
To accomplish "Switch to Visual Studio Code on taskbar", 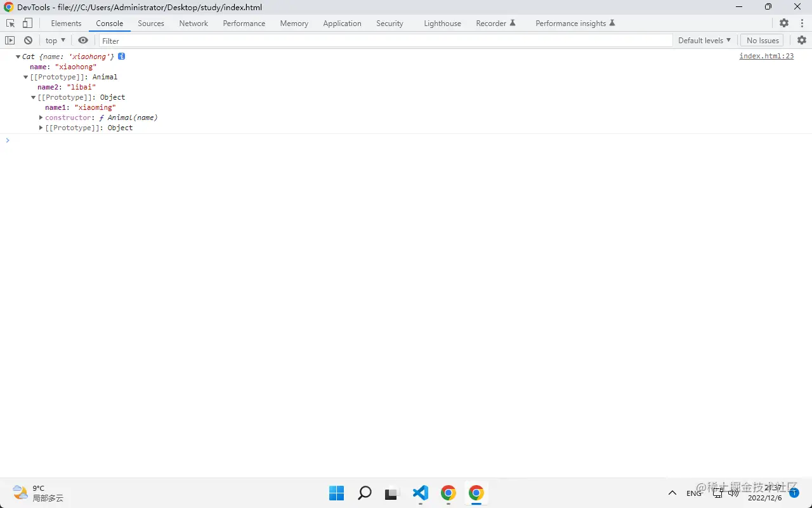I will tap(421, 493).
